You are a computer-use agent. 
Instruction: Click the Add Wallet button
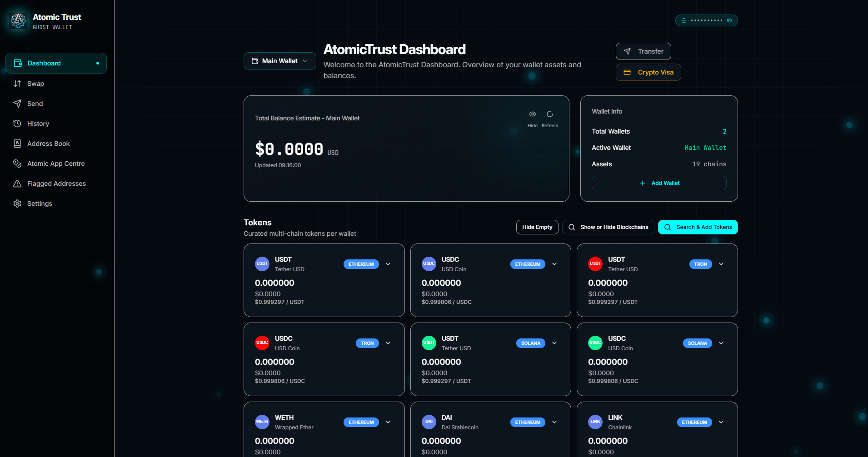659,183
